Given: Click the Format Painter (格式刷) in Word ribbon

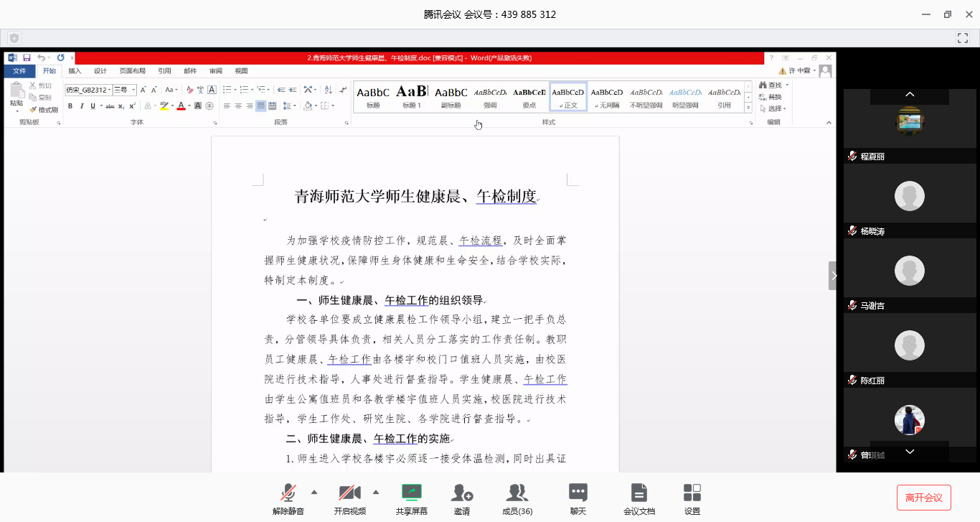Looking at the screenshot, I should pyautogui.click(x=44, y=110).
